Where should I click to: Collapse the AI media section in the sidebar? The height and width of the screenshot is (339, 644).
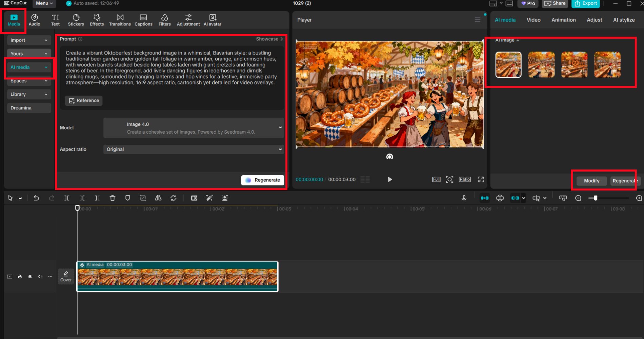click(x=46, y=67)
